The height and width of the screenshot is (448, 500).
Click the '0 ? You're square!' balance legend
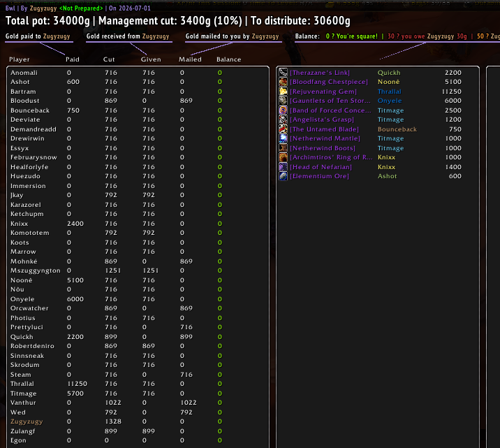pos(352,36)
